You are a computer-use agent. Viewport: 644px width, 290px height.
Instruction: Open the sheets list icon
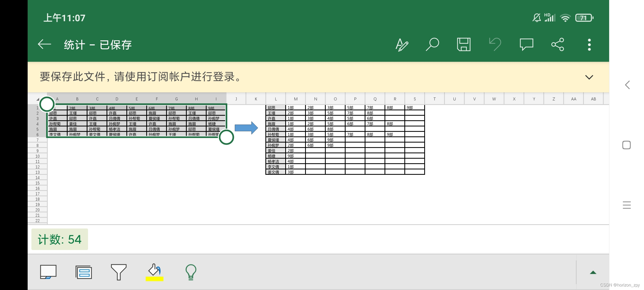pos(84,272)
